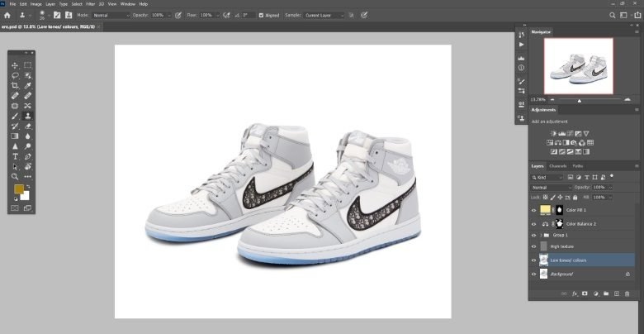Screen dimensions: 644x334
Task: Select the Object Selection tool
Action: 27,75
